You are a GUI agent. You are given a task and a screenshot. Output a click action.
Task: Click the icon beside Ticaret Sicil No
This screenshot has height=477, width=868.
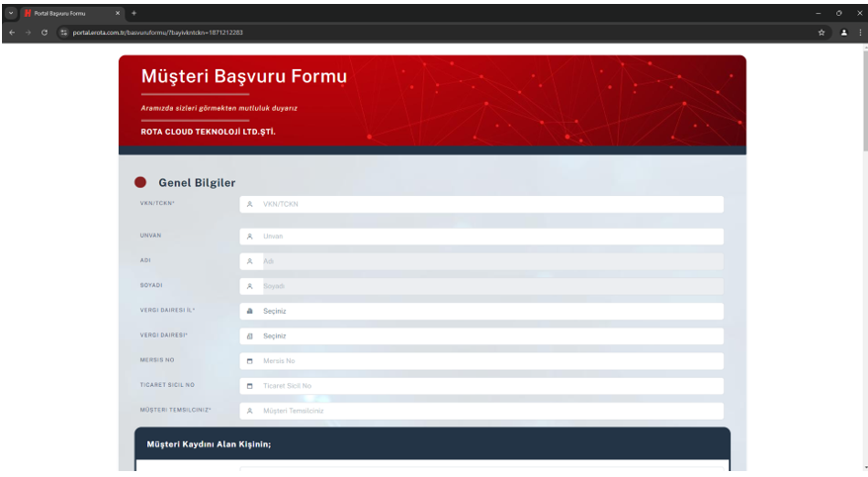[x=250, y=386]
